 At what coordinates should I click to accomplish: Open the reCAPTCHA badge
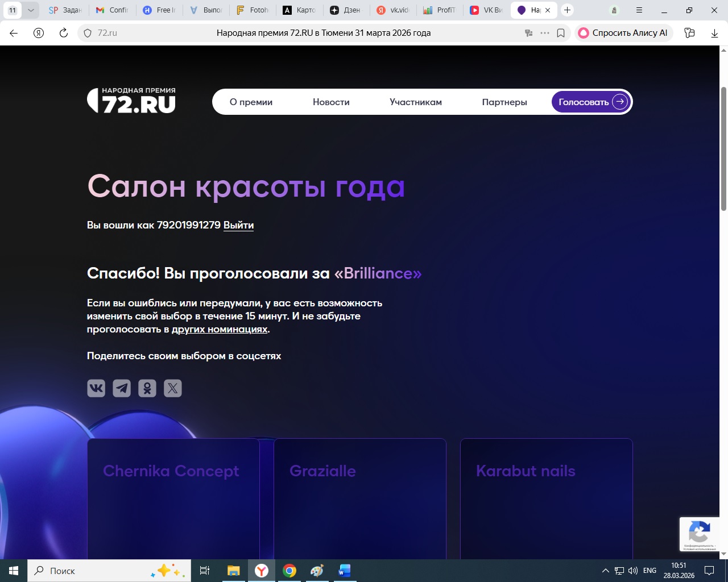click(700, 534)
